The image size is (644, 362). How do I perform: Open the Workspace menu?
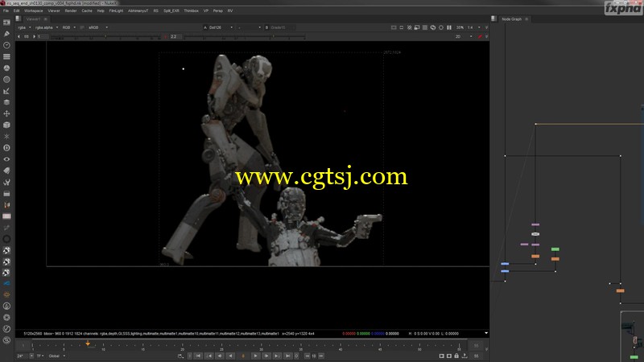[x=34, y=10]
